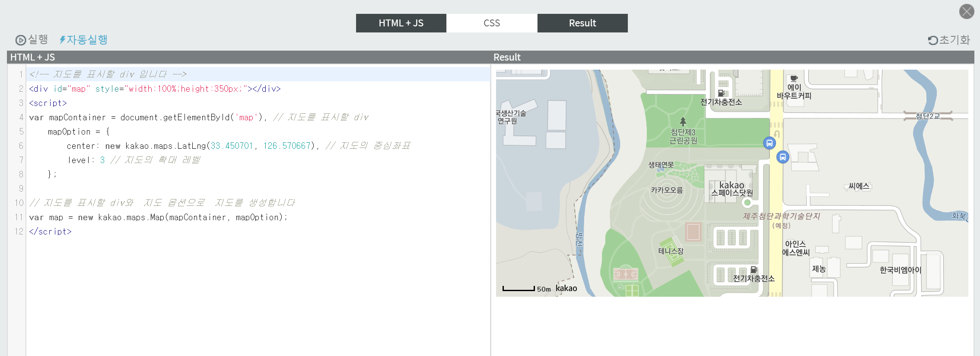Click the 생산기술연구원 label on the map
The width and height of the screenshot is (980, 356).
tap(511, 117)
